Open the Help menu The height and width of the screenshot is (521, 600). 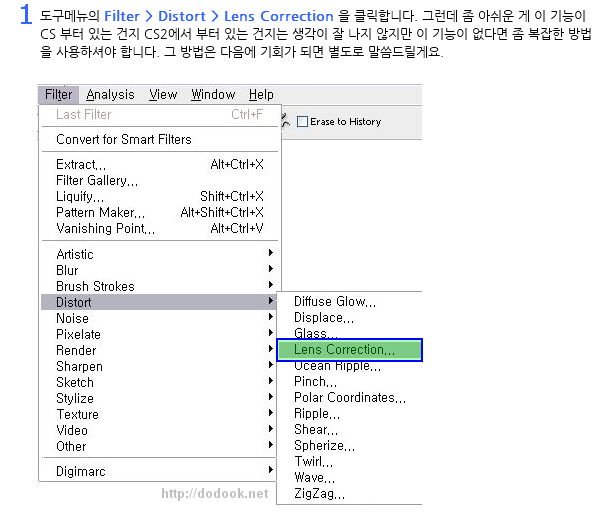(261, 94)
